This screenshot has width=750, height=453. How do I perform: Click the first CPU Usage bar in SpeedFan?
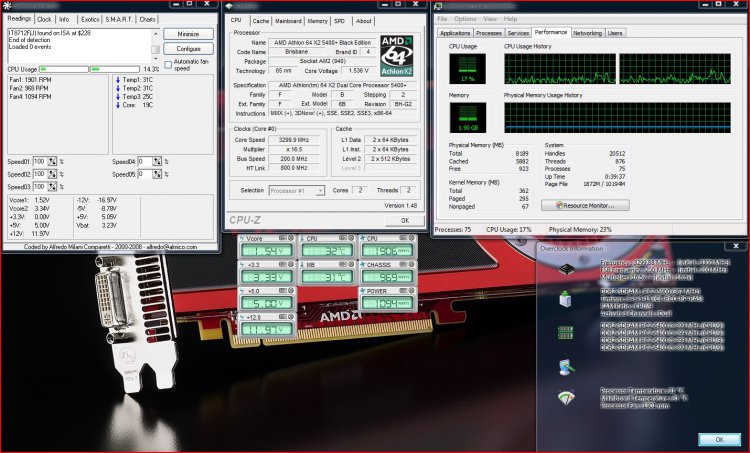point(64,69)
